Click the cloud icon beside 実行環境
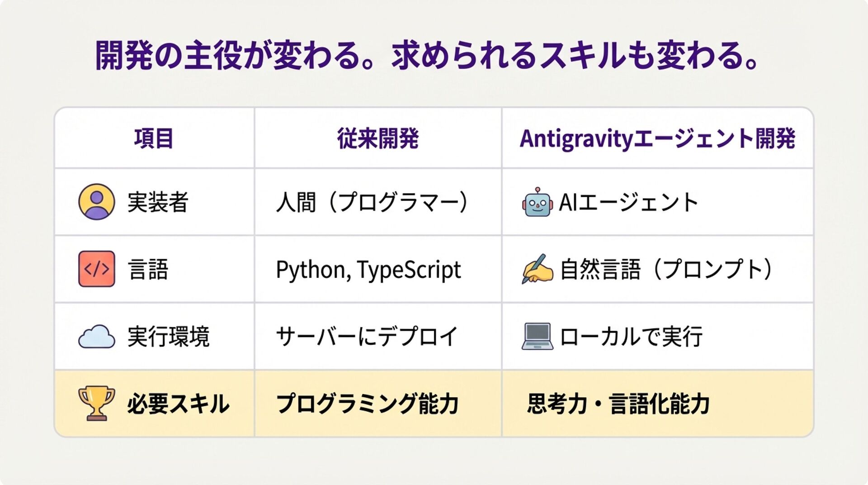 (x=96, y=337)
